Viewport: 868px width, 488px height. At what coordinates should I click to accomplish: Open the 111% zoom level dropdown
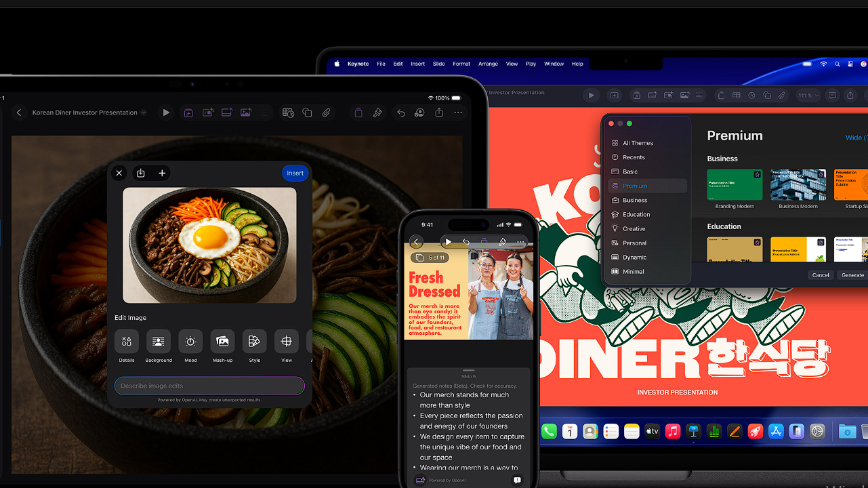pos(808,96)
